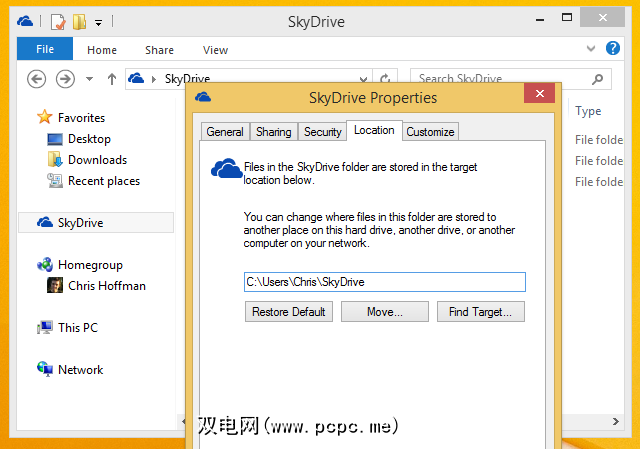Click the SkyDrive cloud icon in sidebar
The image size is (640, 449).
click(45, 222)
